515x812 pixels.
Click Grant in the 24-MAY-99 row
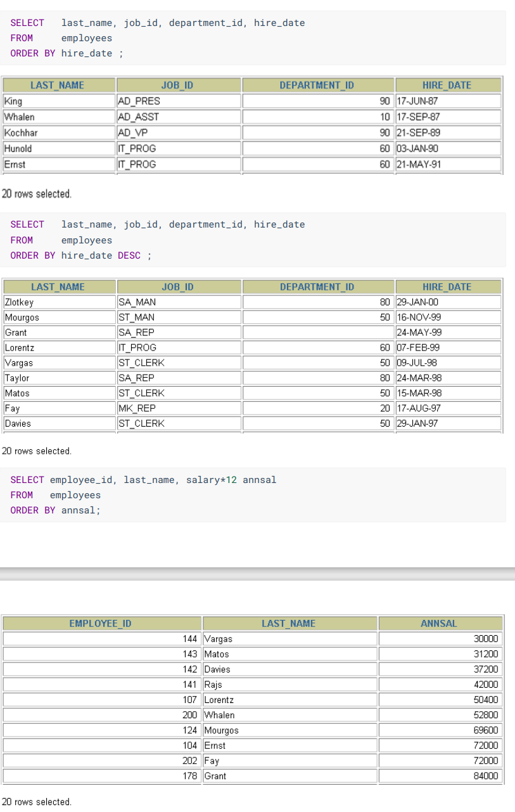[x=59, y=333]
